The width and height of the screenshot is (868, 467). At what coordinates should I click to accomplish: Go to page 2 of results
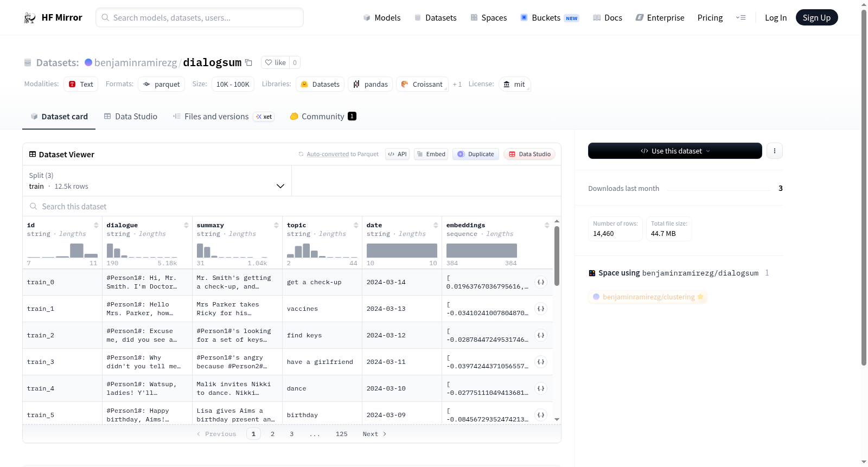(272, 434)
